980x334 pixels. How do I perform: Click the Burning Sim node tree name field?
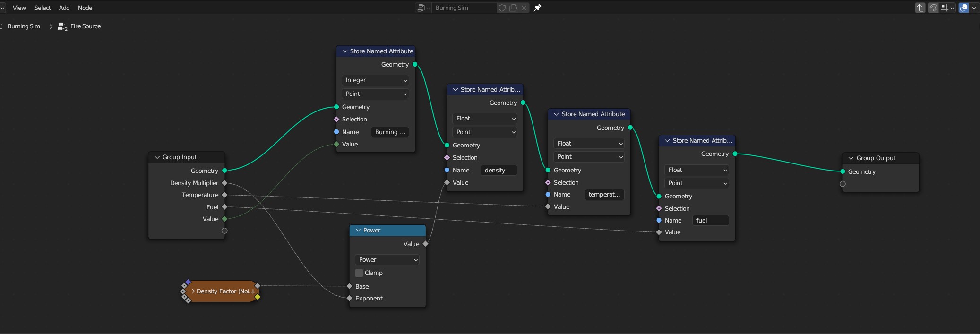[464, 8]
